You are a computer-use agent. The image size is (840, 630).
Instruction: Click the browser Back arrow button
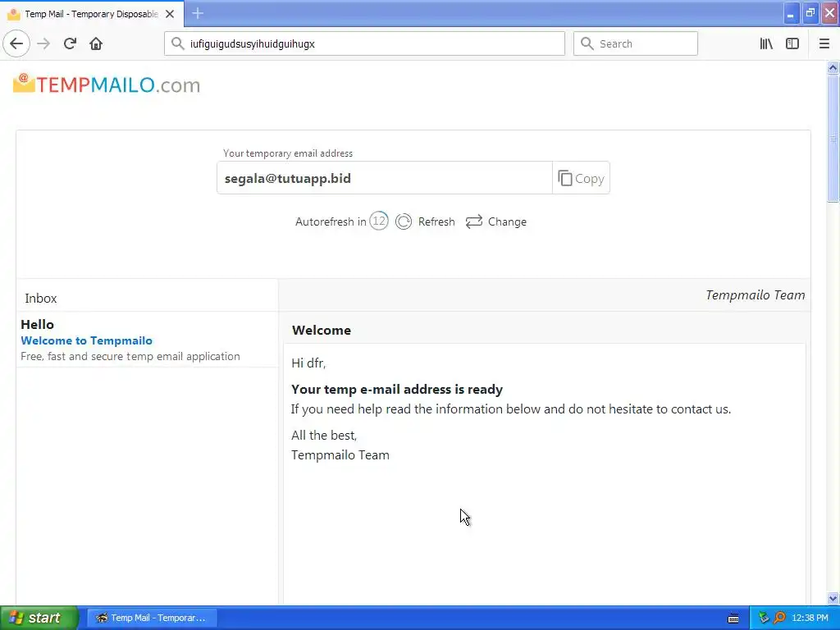[x=16, y=43]
